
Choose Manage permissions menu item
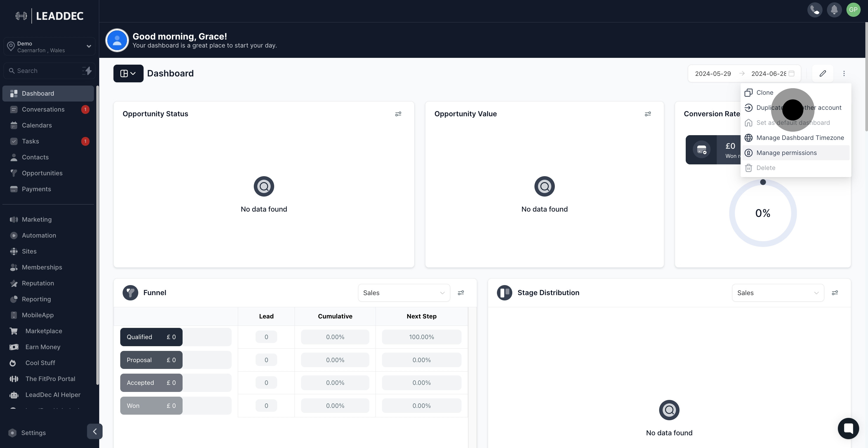796,153
